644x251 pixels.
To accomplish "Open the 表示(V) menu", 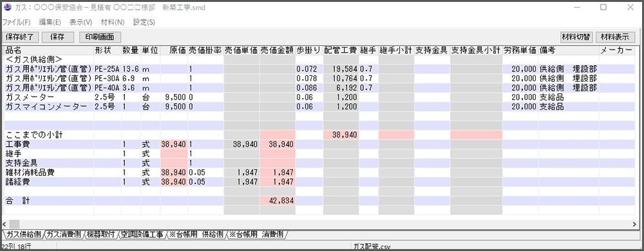I will 81,22.
